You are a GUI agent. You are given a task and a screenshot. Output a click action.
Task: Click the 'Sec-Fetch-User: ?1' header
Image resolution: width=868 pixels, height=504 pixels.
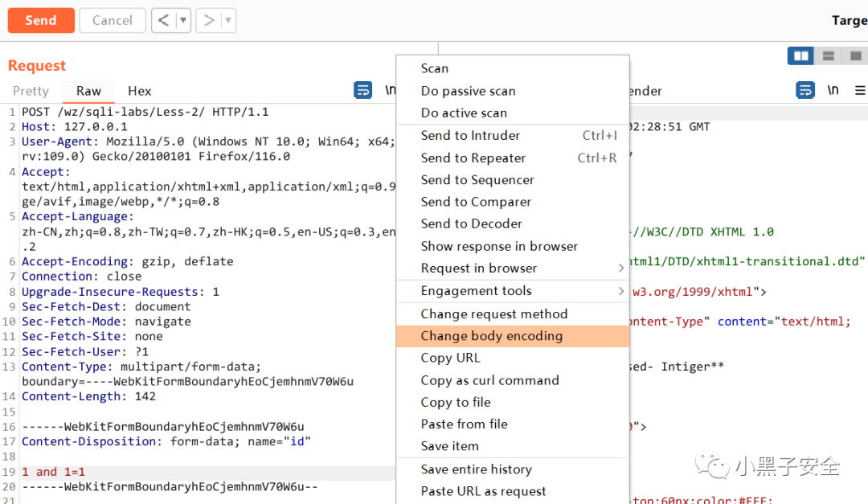coord(84,352)
